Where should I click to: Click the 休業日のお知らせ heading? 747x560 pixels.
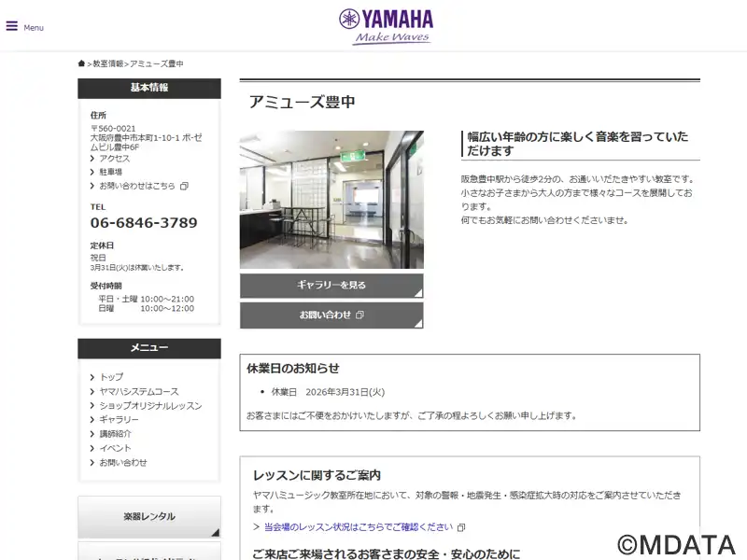[293, 368]
